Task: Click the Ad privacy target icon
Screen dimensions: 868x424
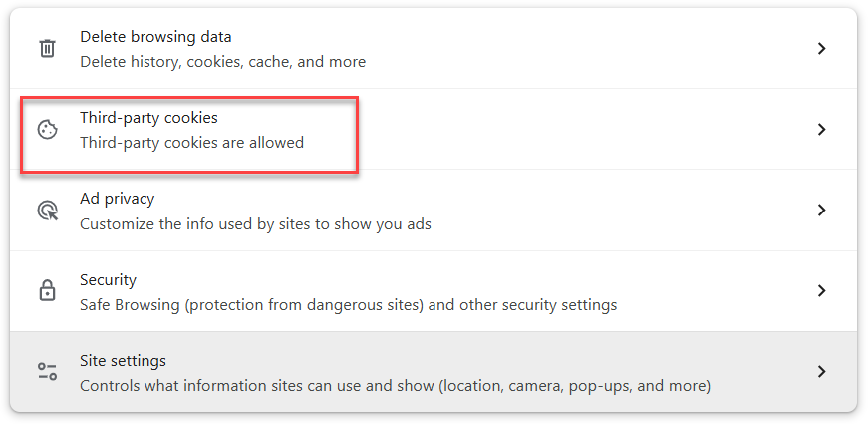Action: [x=47, y=211]
